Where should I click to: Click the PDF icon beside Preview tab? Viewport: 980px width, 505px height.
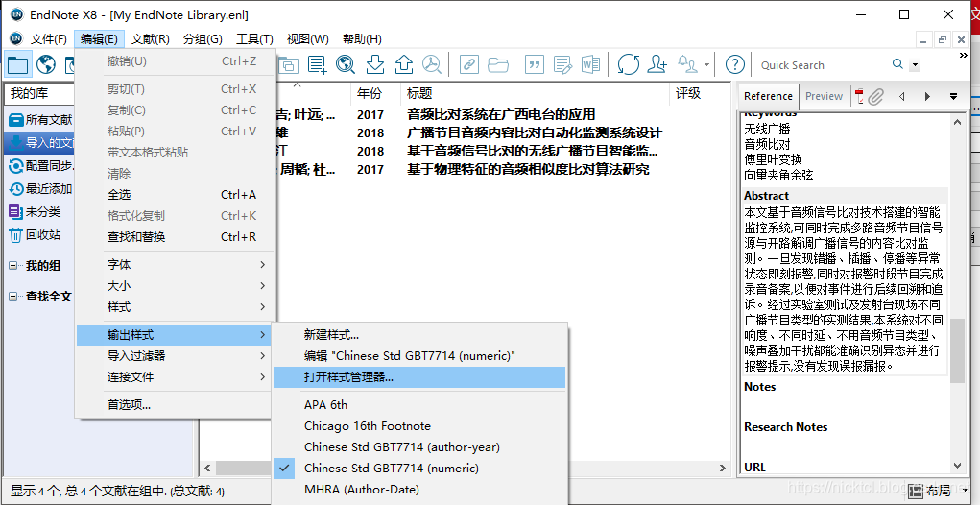(858, 96)
